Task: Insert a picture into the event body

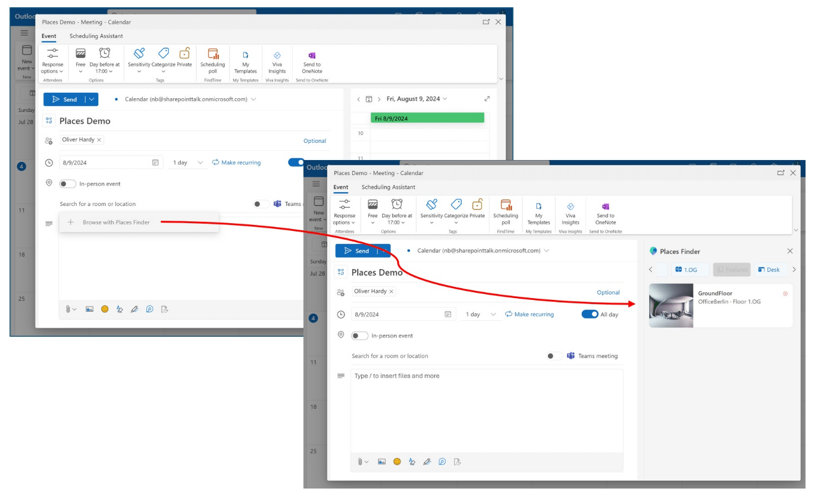Action: coord(382,461)
